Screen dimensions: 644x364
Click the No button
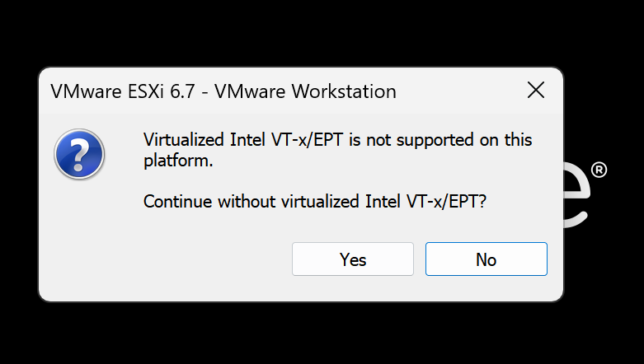487,259
